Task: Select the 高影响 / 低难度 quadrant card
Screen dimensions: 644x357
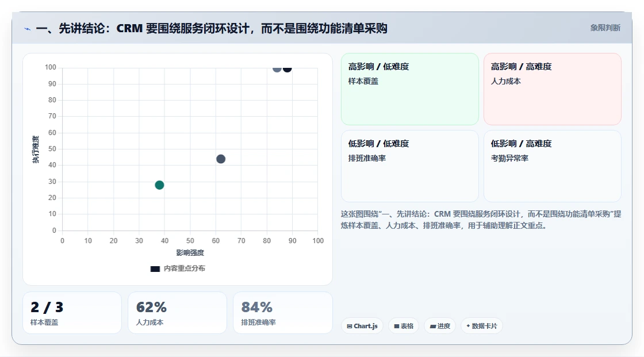Action: pyautogui.click(x=410, y=89)
